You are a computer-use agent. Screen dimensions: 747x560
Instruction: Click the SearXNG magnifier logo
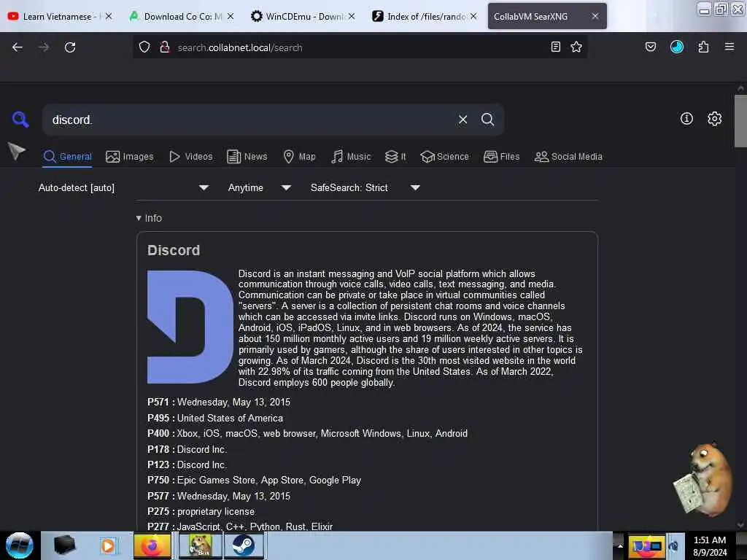coord(20,119)
